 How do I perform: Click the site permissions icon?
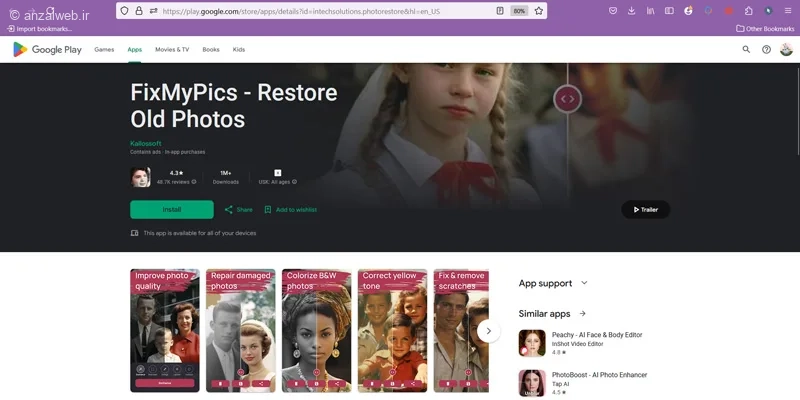153,11
